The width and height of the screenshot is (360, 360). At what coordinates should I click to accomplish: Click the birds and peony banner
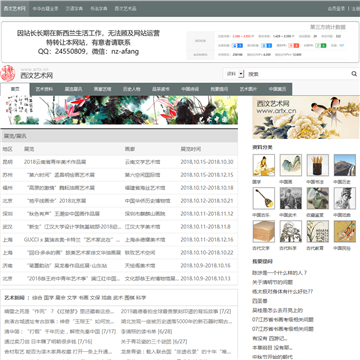coord(306,117)
